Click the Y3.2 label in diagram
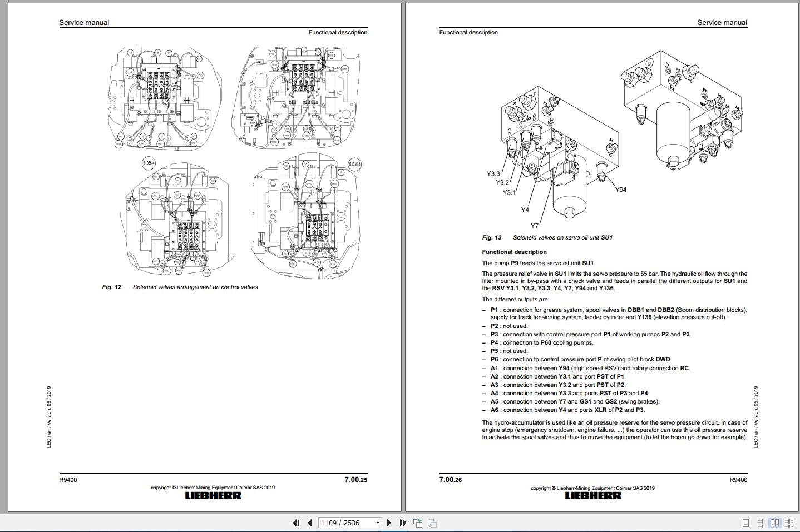This screenshot has width=800, height=532. (502, 182)
